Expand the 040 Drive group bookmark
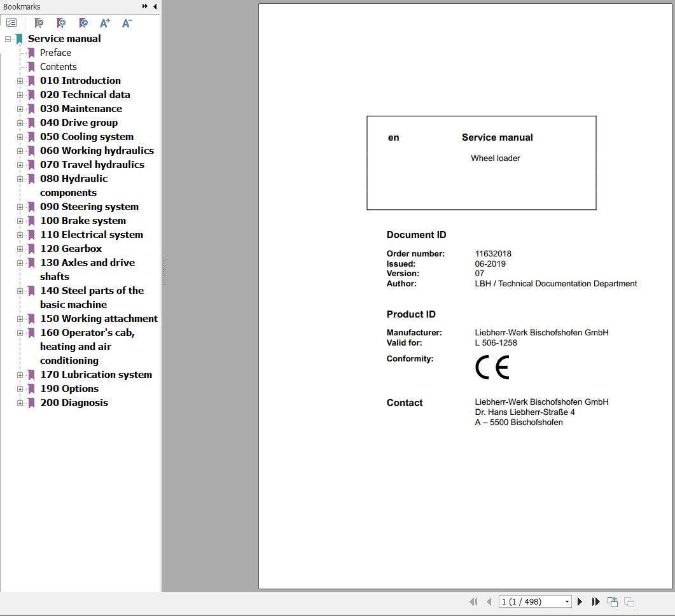 (20, 123)
